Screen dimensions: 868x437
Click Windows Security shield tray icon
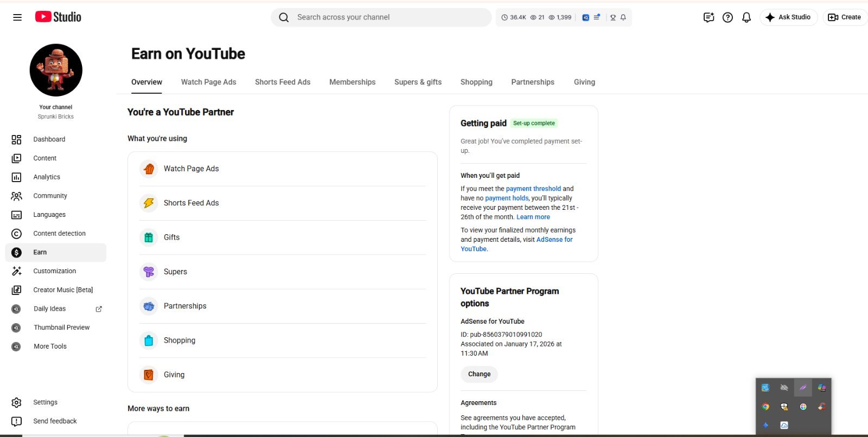784,407
